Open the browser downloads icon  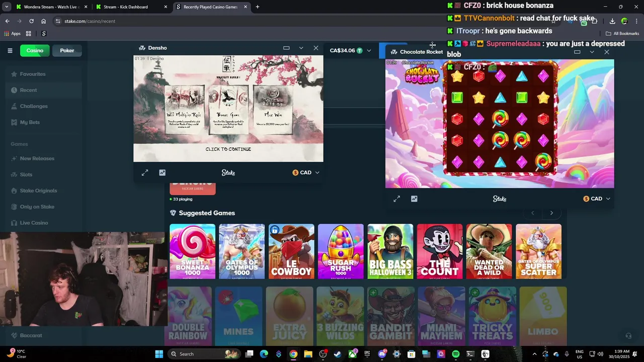pyautogui.click(x=612, y=21)
